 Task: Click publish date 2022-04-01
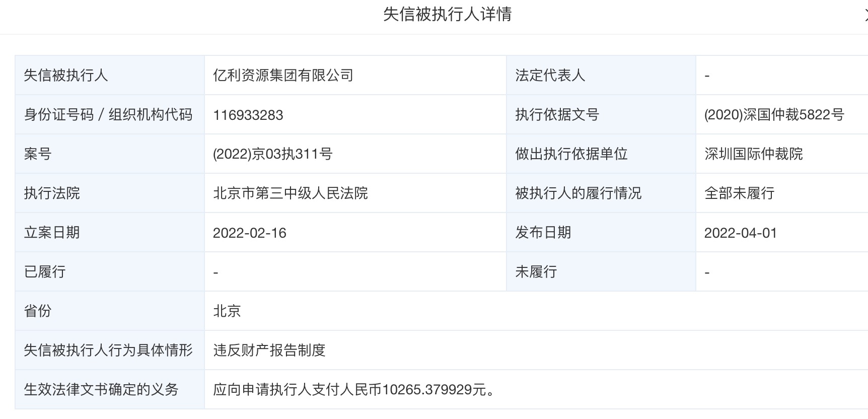click(741, 233)
